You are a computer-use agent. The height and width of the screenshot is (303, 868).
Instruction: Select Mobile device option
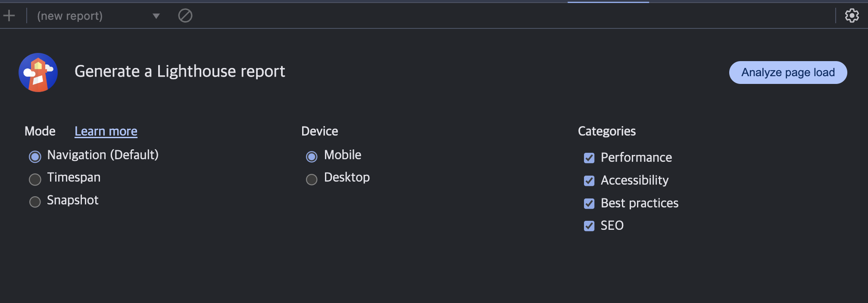point(312,157)
